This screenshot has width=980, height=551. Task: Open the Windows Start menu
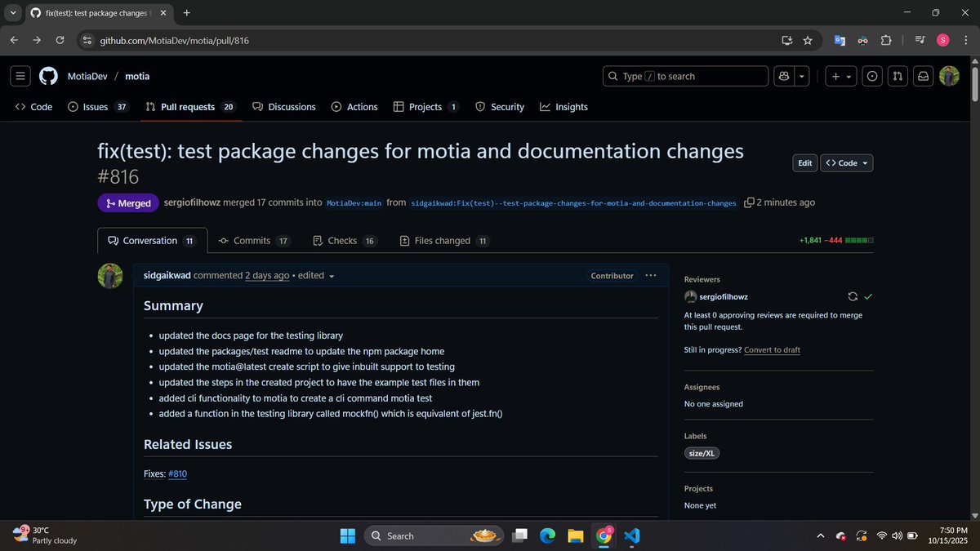(347, 535)
